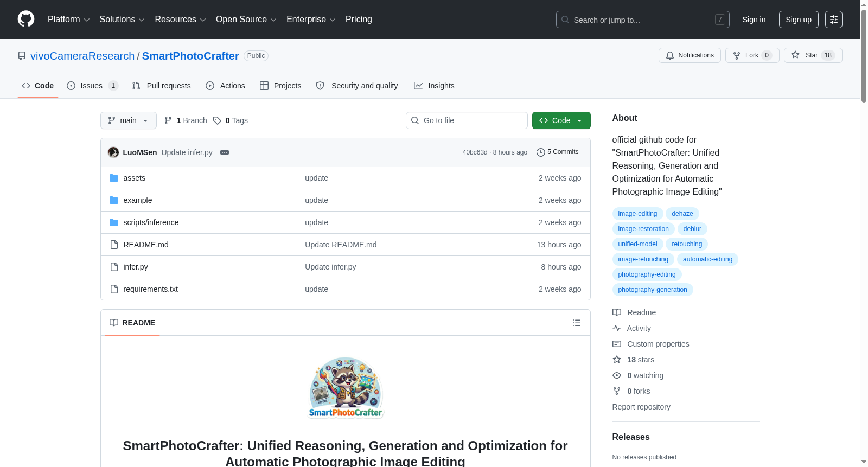The image size is (868, 467).
Task: Open the assets folder
Action: [134, 178]
